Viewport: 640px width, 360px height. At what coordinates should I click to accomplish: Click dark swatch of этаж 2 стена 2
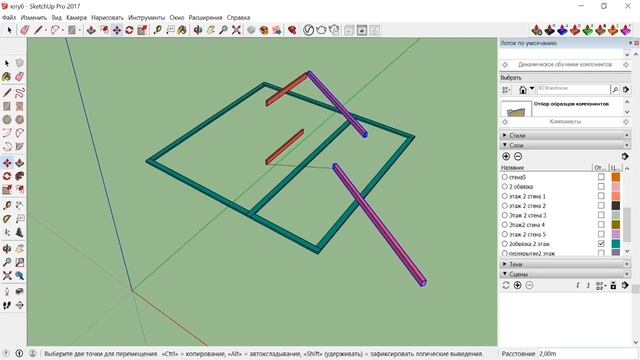pos(616,205)
